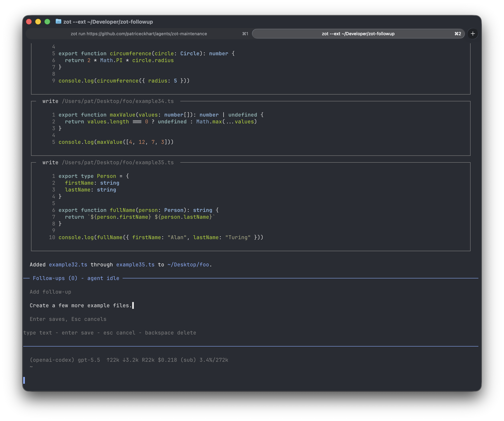Minimize window using the yellow button

38,22
